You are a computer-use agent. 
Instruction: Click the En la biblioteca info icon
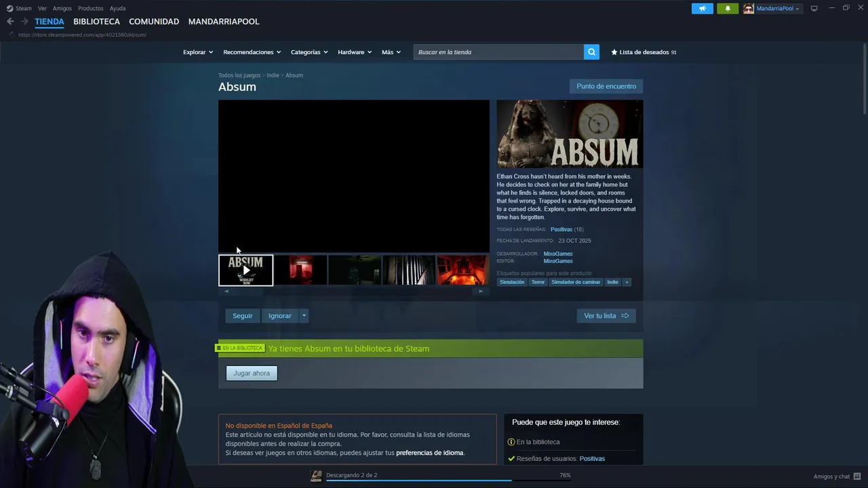pyautogui.click(x=511, y=442)
